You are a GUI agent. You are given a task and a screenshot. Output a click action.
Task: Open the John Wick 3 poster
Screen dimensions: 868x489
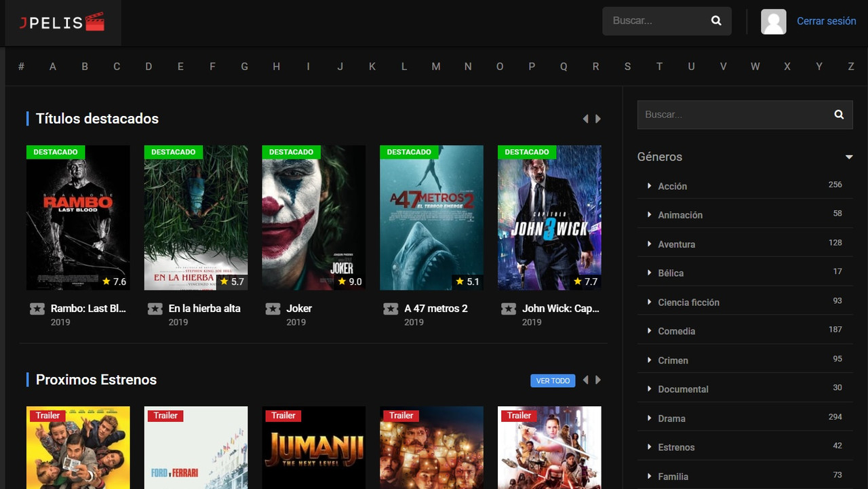coord(549,218)
